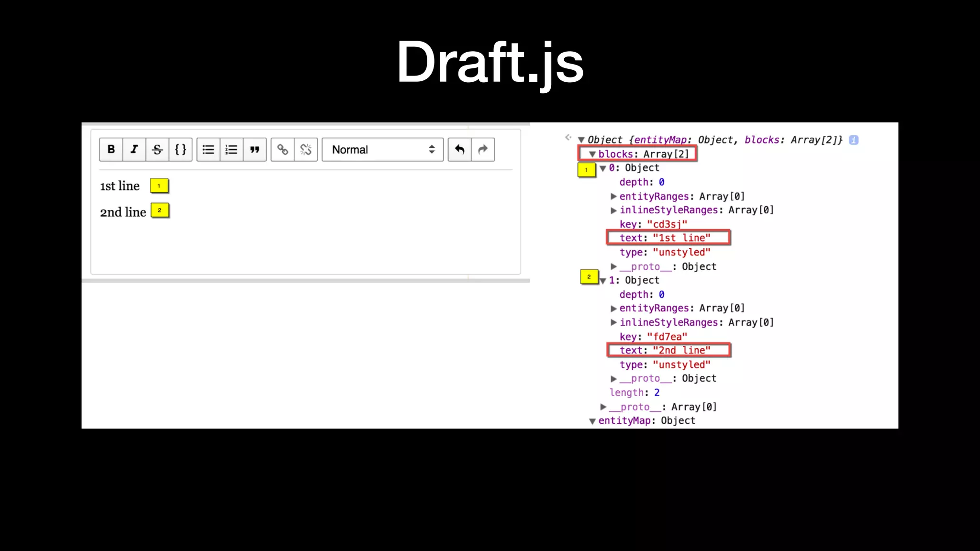
Task: Click the info badge after Array[2]
Action: point(854,140)
